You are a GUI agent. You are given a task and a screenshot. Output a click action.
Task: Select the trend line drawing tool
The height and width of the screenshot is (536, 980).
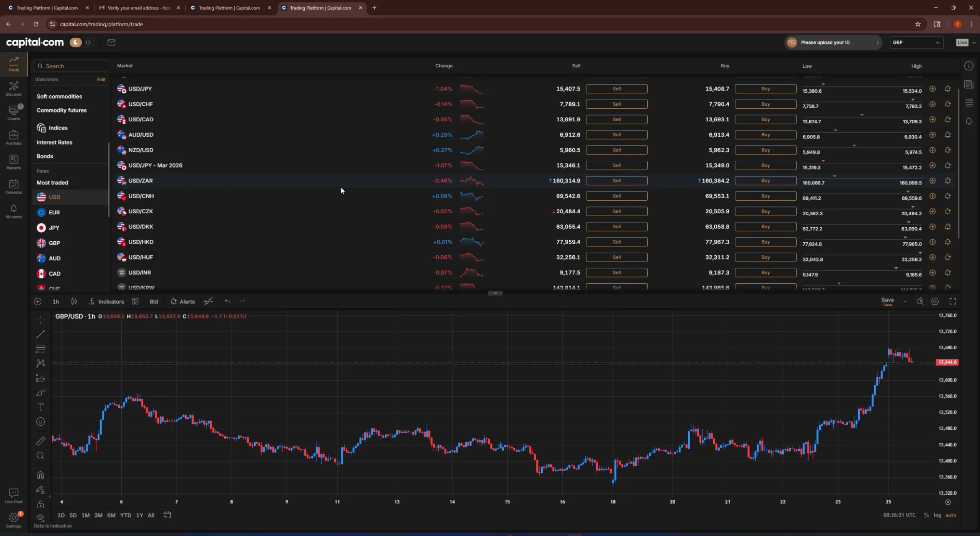[40, 334]
